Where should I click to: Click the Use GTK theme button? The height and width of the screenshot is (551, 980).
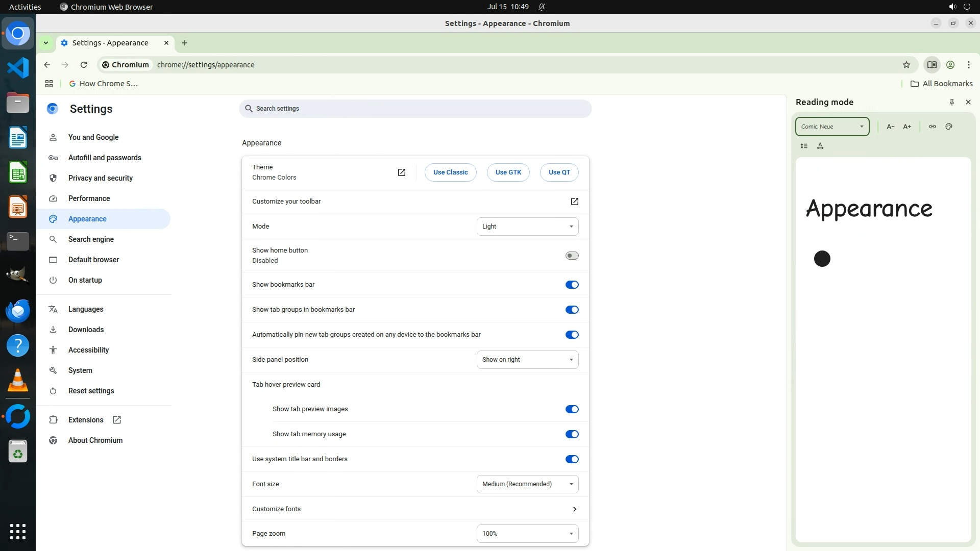tap(508, 172)
